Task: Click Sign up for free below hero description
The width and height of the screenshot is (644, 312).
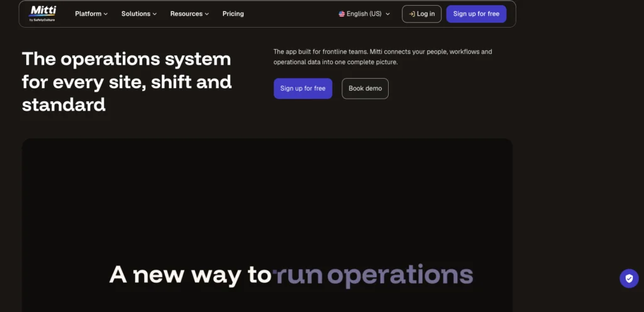Action: point(303,88)
